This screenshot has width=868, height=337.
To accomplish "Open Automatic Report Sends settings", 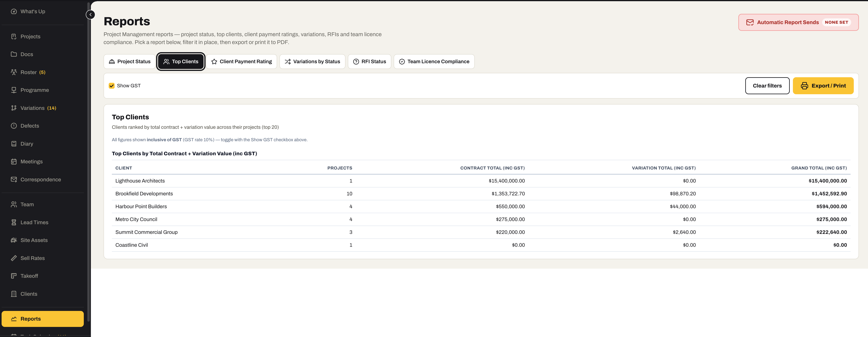I will tap(798, 23).
